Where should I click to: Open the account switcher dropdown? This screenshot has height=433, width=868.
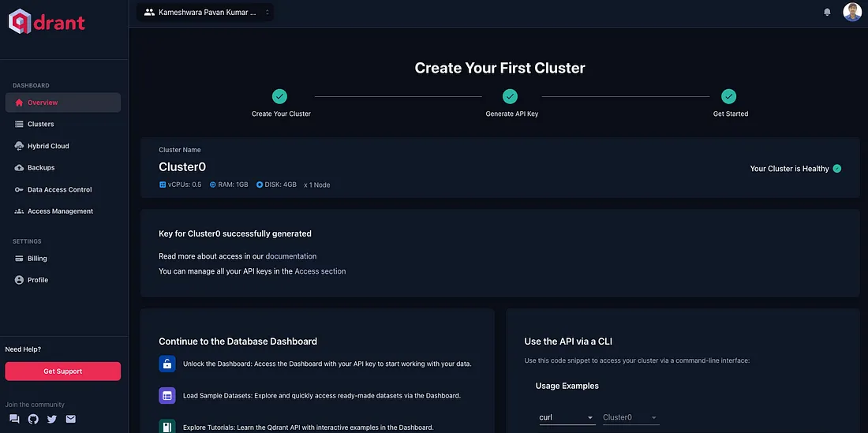205,12
